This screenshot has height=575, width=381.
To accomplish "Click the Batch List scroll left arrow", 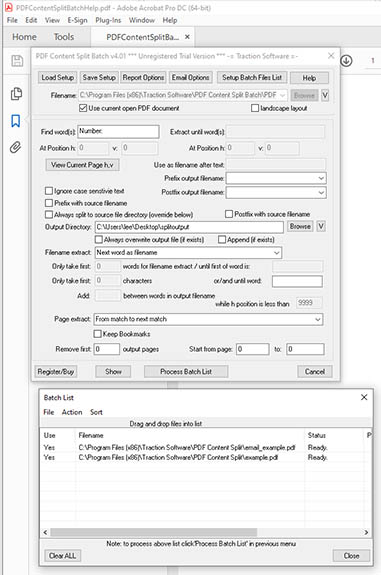I will click(45, 532).
